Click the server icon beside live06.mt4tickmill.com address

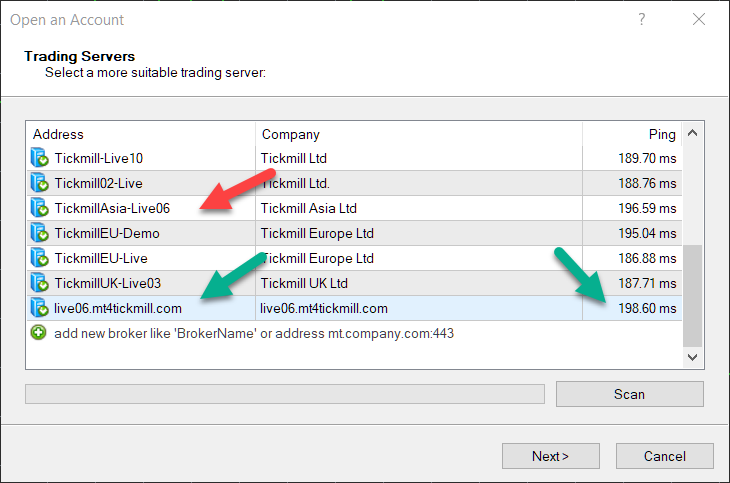[40, 308]
